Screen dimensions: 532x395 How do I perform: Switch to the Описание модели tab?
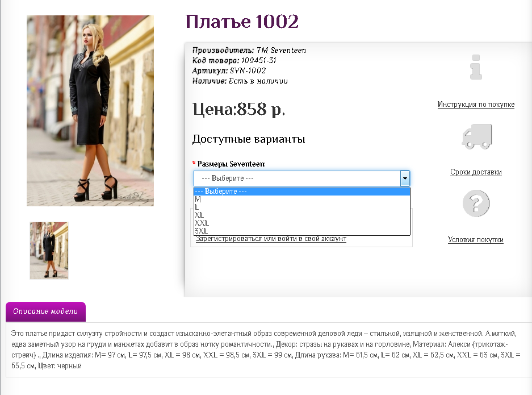(45, 312)
